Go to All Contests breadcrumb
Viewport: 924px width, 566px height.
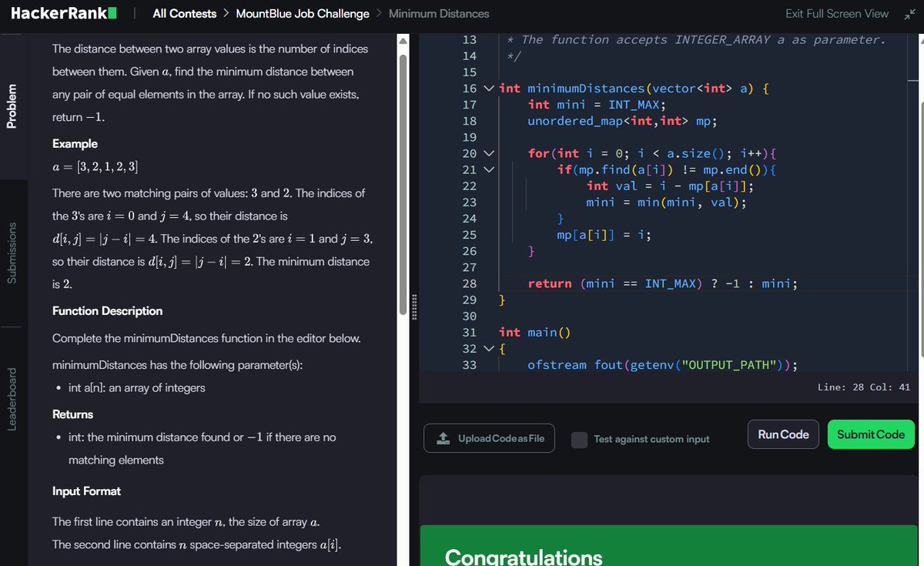pyautogui.click(x=185, y=14)
